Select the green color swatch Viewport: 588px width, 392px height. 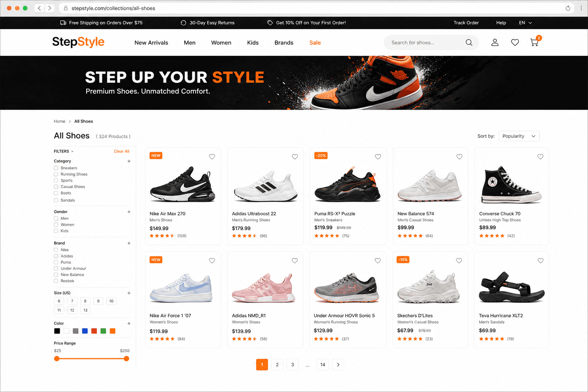[103, 331]
